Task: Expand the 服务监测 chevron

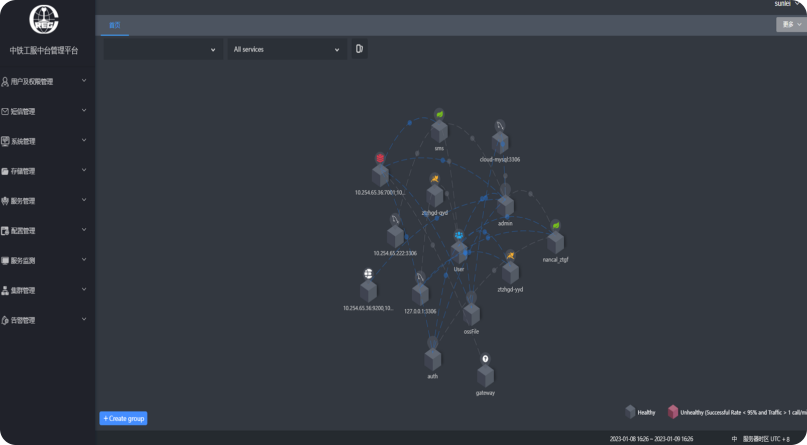Action: coord(84,260)
